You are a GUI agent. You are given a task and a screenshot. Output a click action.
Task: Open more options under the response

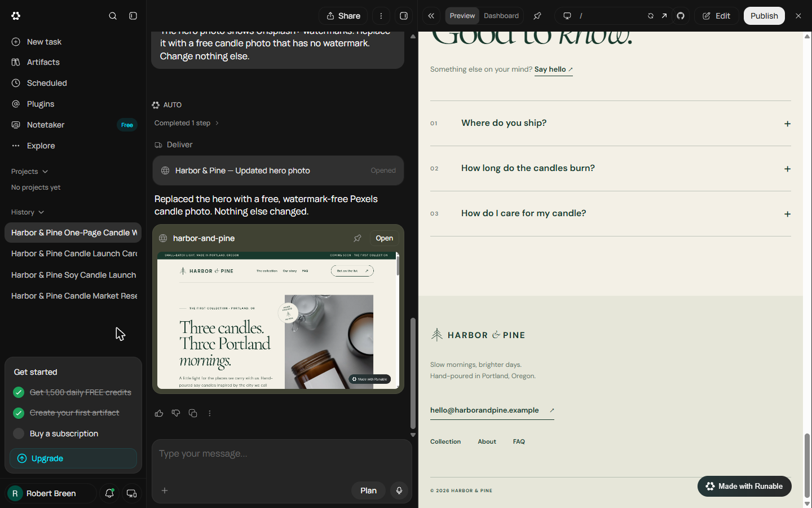coord(210,413)
